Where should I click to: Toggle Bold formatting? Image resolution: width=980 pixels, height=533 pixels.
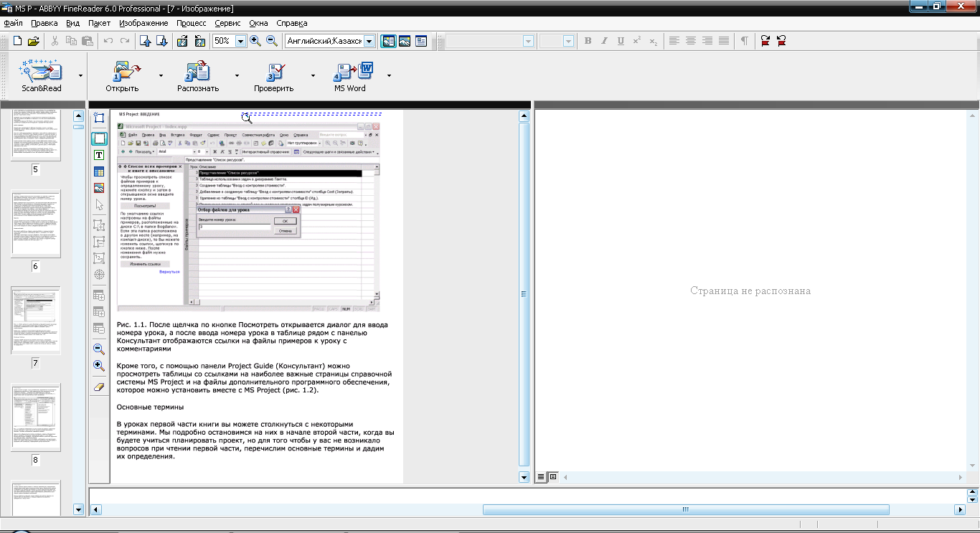click(x=588, y=41)
